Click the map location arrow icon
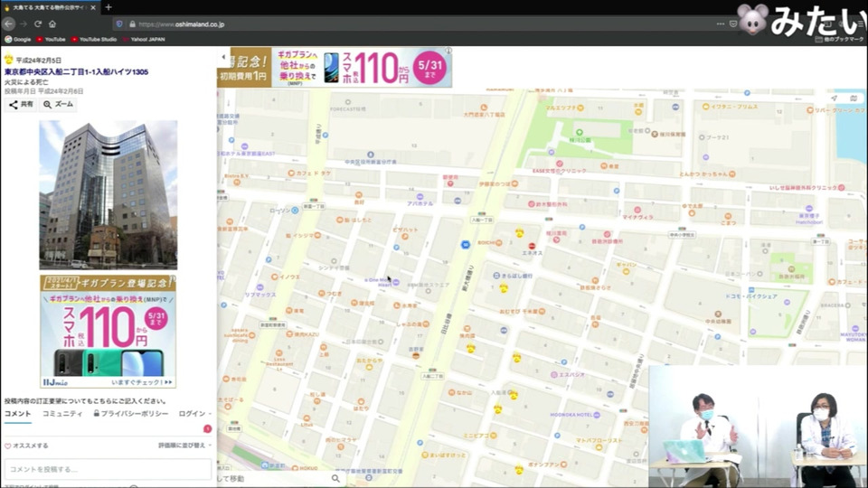 835,98
